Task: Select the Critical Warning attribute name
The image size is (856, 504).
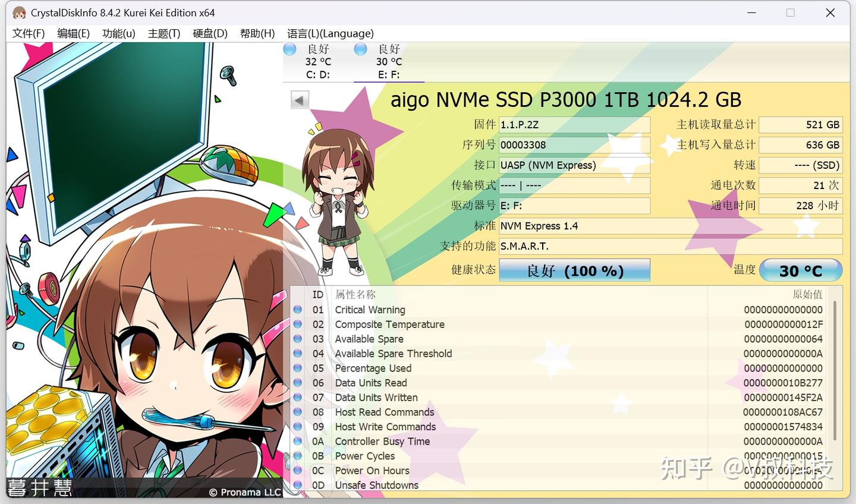Action: click(x=370, y=310)
